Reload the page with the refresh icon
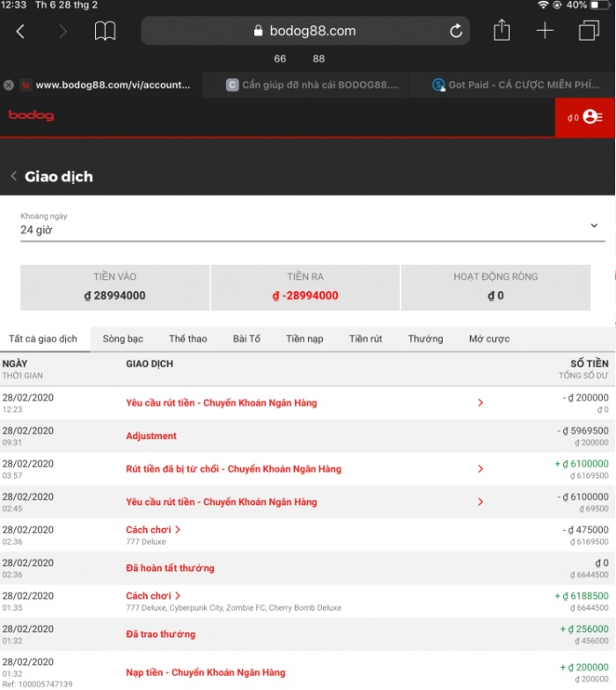Viewport: 616px width, 690px height. [x=456, y=32]
